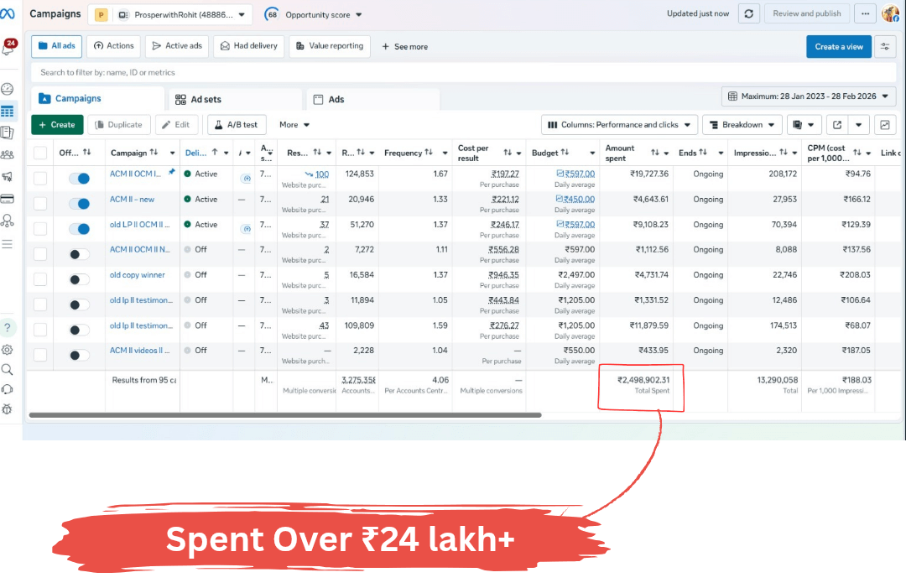Screen dimensions: 906x588
Task: Open the Breakdown dropdown
Action: 742,125
